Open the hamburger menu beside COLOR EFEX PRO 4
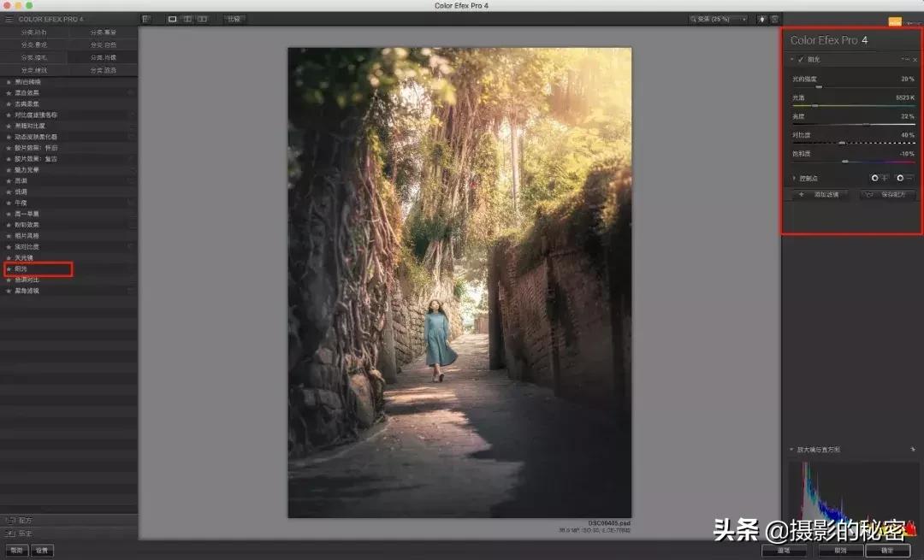This screenshot has height=560, width=924. pyautogui.click(x=9, y=19)
